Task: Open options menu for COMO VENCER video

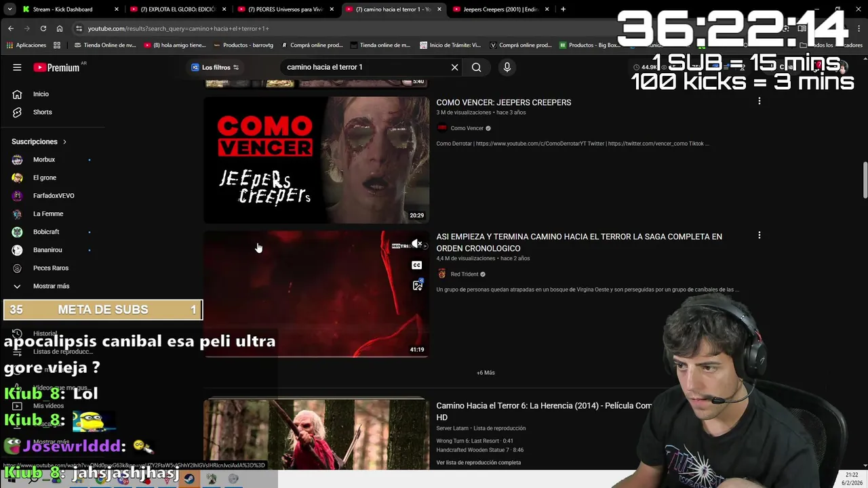Action: click(x=759, y=101)
